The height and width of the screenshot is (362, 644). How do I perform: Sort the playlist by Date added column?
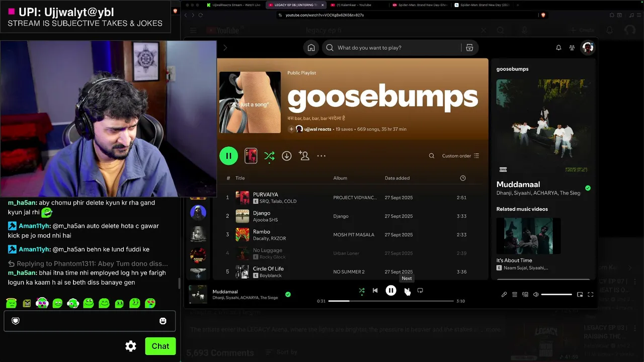pyautogui.click(x=397, y=178)
